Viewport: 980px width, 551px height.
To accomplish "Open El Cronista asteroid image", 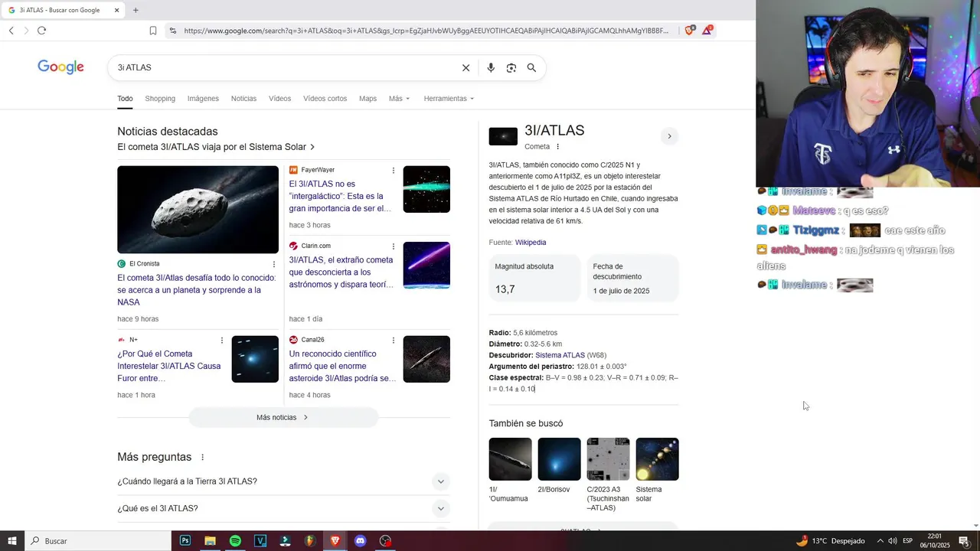I will pos(198,210).
